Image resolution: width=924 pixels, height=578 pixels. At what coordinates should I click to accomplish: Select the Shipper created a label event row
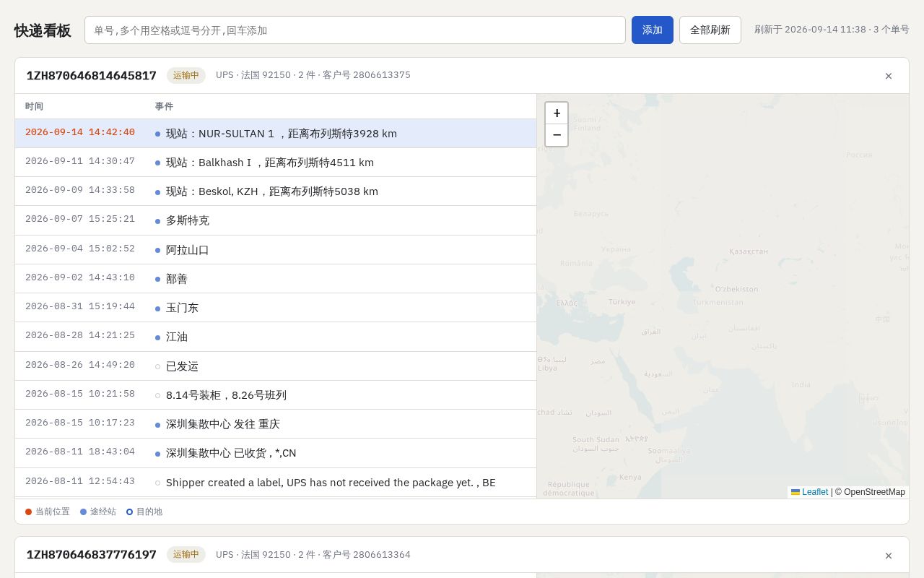tap(276, 483)
